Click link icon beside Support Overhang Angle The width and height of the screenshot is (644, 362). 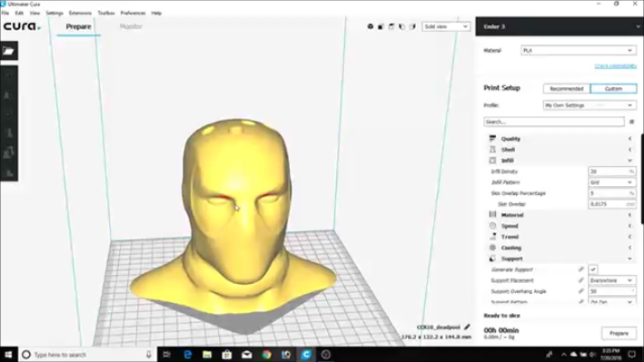click(581, 291)
